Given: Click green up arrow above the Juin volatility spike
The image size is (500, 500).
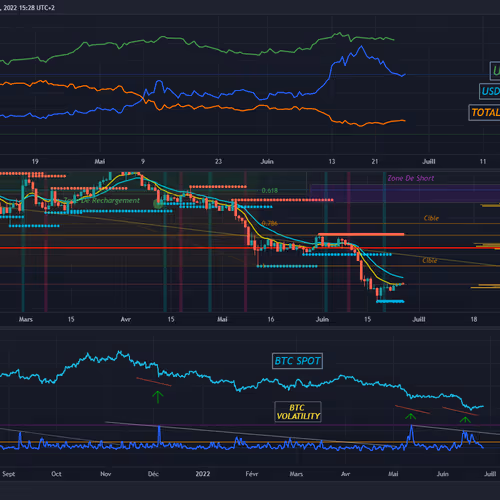Looking at the screenshot, I should 465,420.
